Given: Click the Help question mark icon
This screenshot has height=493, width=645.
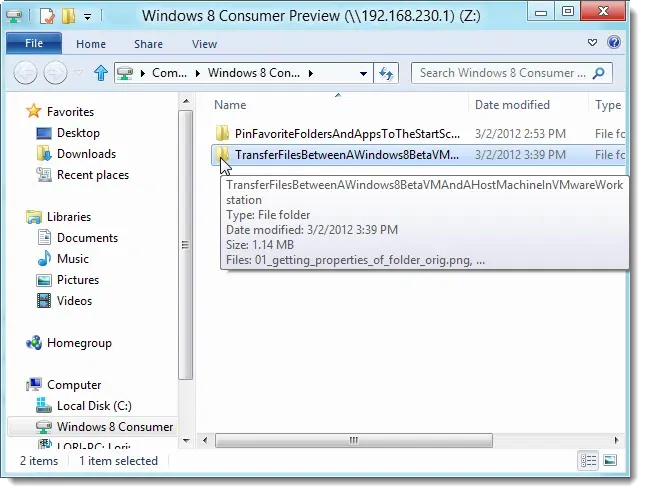Looking at the screenshot, I should coord(614,42).
